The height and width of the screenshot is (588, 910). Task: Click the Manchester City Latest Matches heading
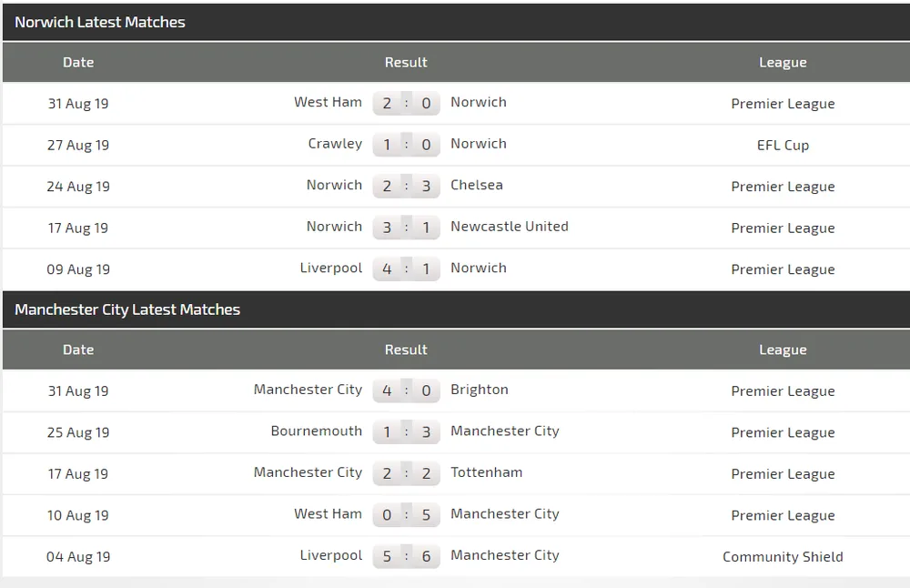point(127,309)
